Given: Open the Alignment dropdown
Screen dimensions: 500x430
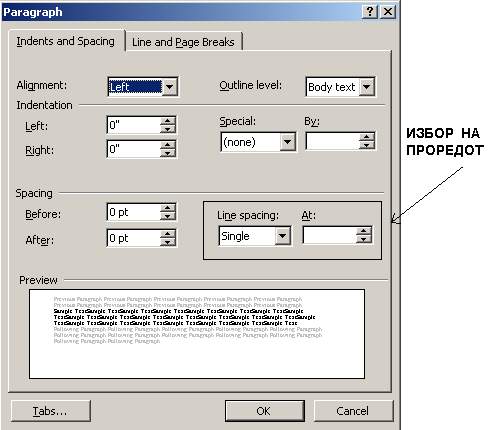Looking at the screenshot, I should tap(170, 87).
